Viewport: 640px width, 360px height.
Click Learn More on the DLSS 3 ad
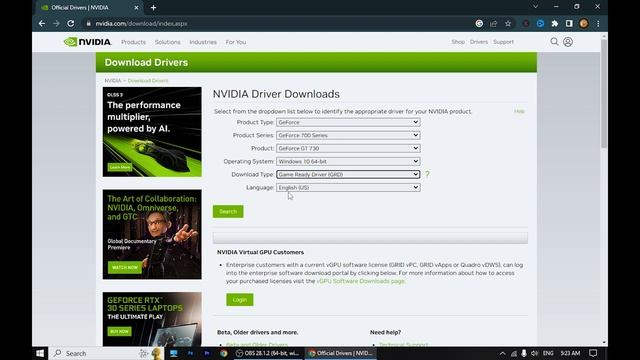point(120,167)
